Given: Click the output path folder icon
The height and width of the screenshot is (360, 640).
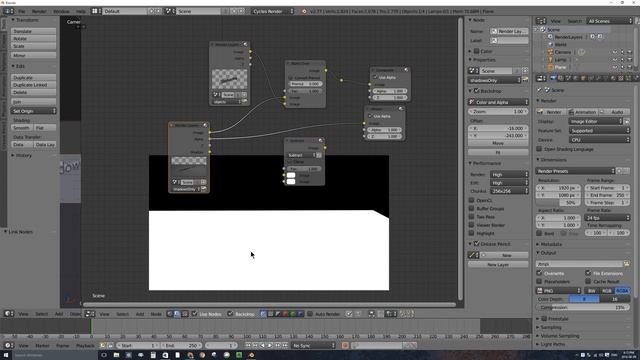Looking at the screenshot, I should coord(627,264).
